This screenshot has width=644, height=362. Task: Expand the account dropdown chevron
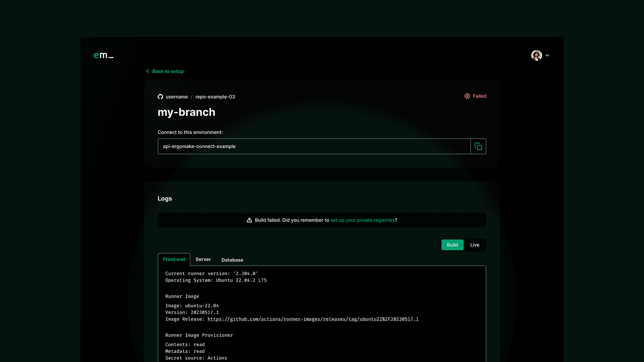click(x=547, y=56)
